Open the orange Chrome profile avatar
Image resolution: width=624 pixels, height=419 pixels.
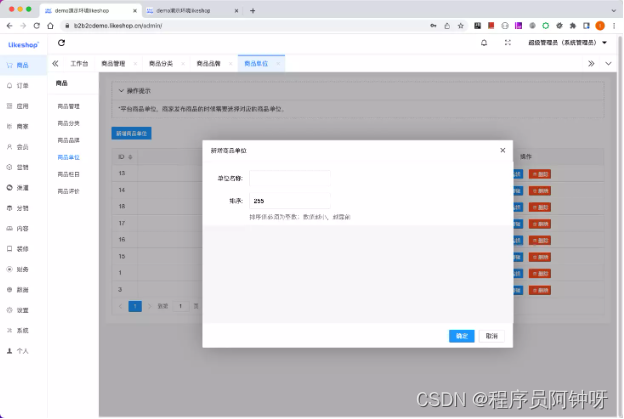[x=600, y=26]
